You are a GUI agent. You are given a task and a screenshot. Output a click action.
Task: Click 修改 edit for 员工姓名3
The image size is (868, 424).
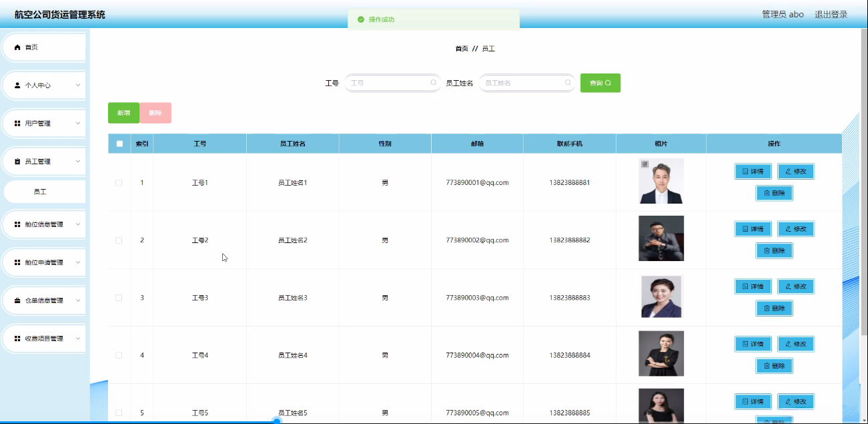(795, 286)
